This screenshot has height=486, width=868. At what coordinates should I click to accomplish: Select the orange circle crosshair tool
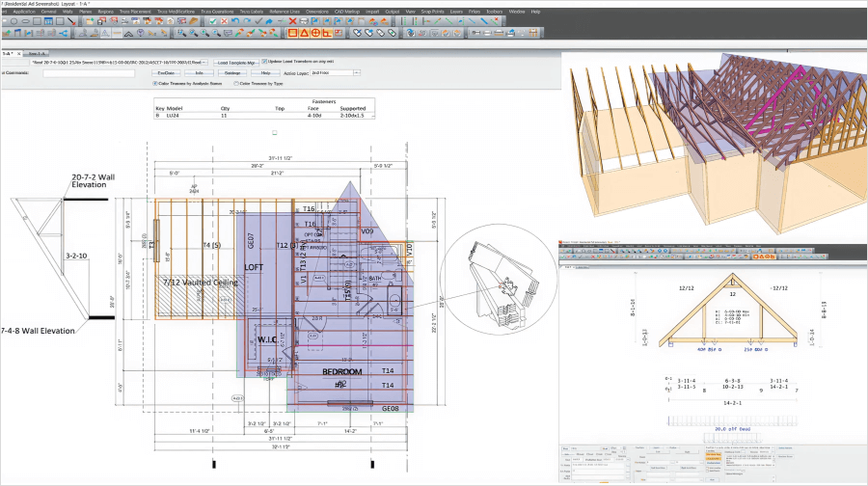click(x=315, y=33)
